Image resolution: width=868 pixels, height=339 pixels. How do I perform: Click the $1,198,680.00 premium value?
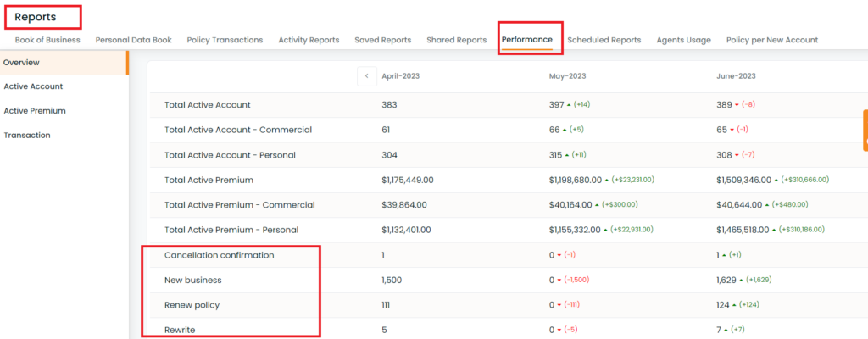tap(576, 180)
